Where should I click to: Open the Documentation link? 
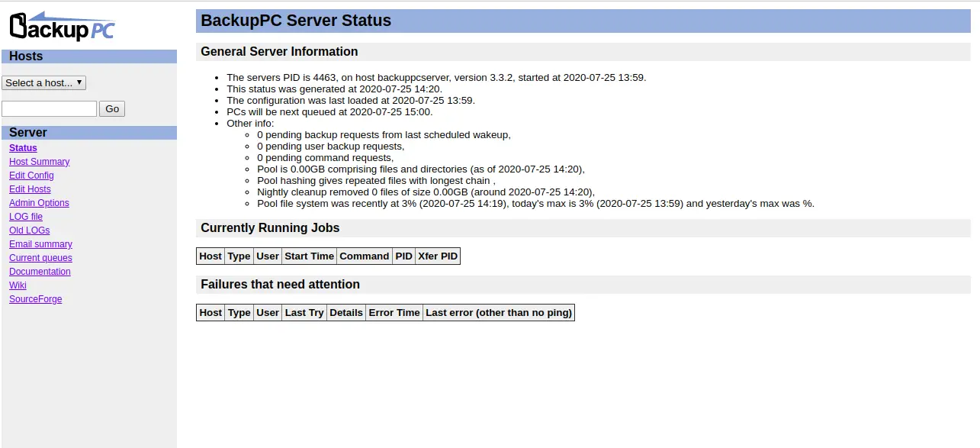(x=40, y=272)
